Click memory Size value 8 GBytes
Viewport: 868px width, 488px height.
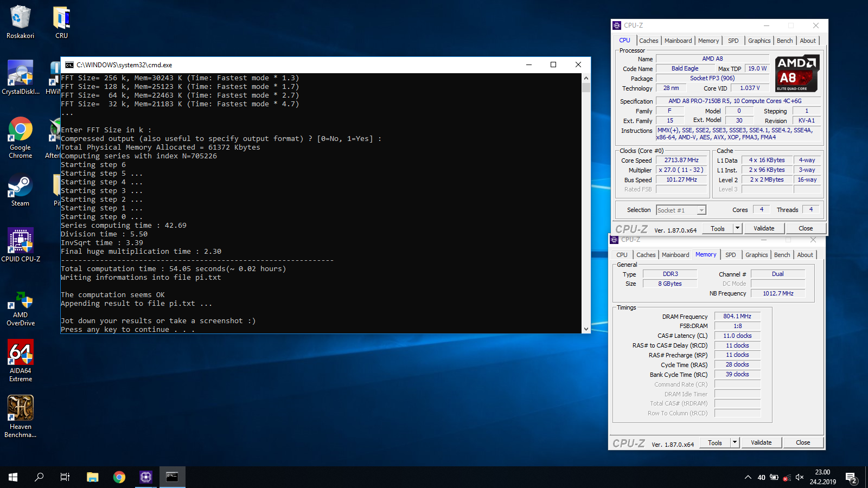click(670, 284)
